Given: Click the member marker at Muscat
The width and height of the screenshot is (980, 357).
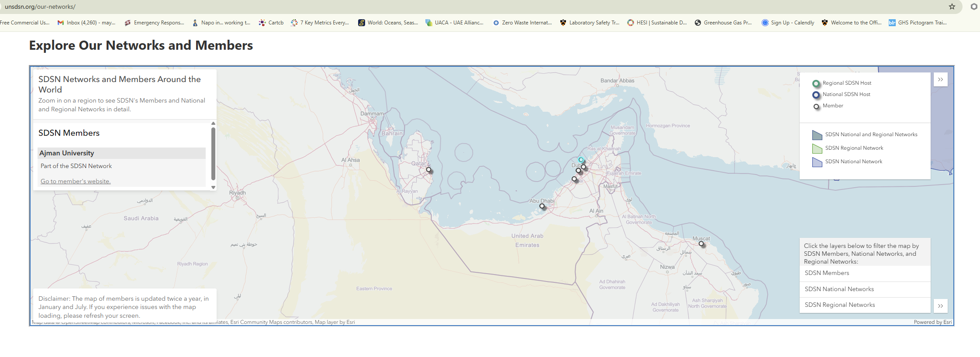Looking at the screenshot, I should coord(701,244).
